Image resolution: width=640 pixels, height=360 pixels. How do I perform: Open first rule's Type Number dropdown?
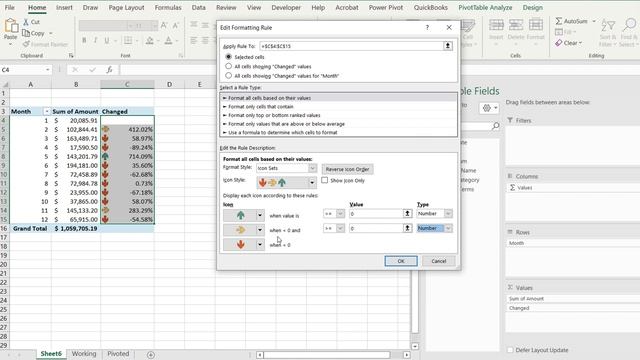448,213
